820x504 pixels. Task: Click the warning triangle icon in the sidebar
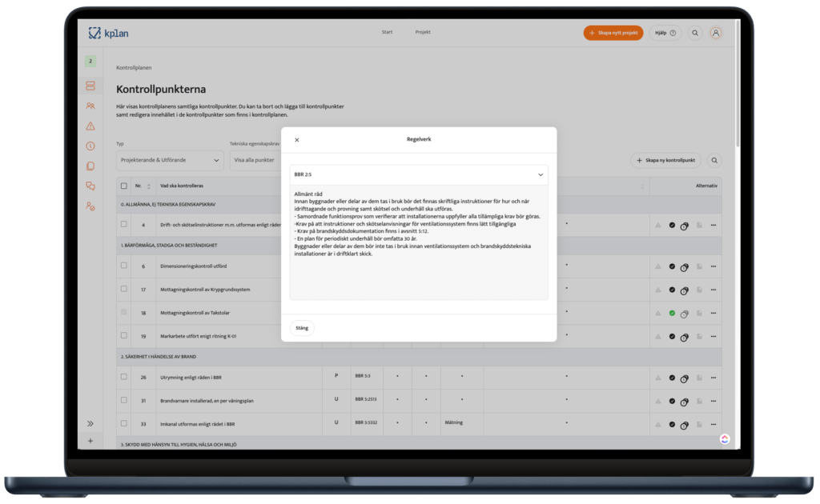90,126
